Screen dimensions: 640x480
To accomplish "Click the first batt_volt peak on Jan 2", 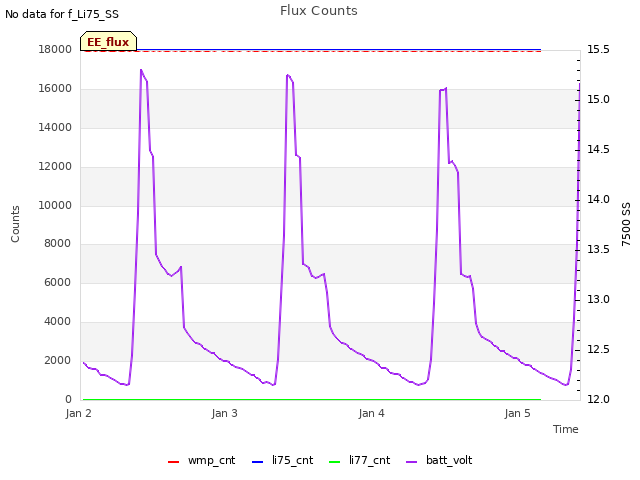I will 141,70.
